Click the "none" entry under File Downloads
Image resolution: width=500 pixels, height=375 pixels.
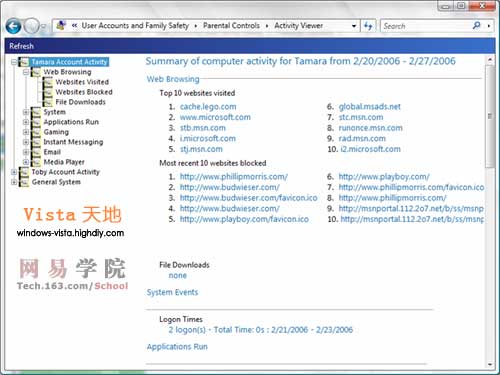(x=178, y=276)
